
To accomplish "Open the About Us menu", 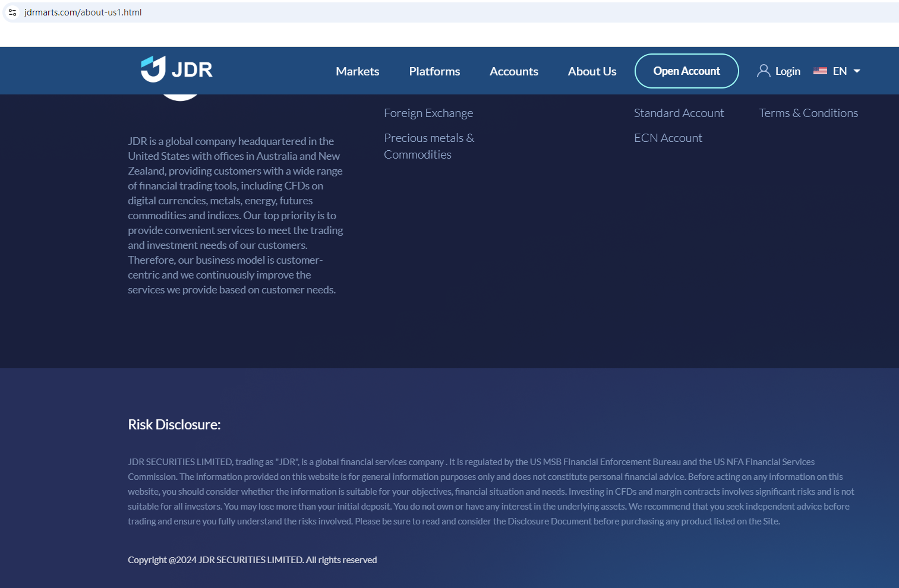I will [592, 71].
